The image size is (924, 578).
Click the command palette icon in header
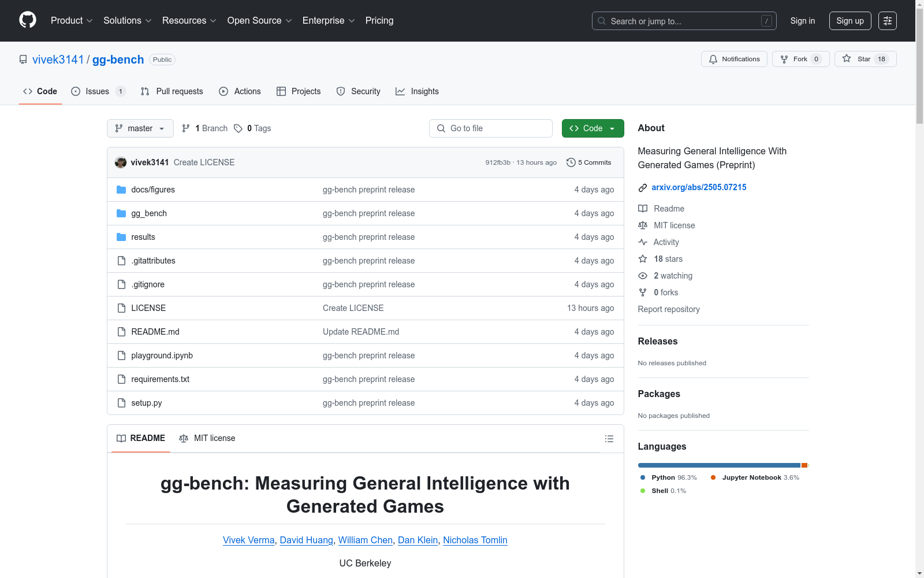tap(888, 21)
